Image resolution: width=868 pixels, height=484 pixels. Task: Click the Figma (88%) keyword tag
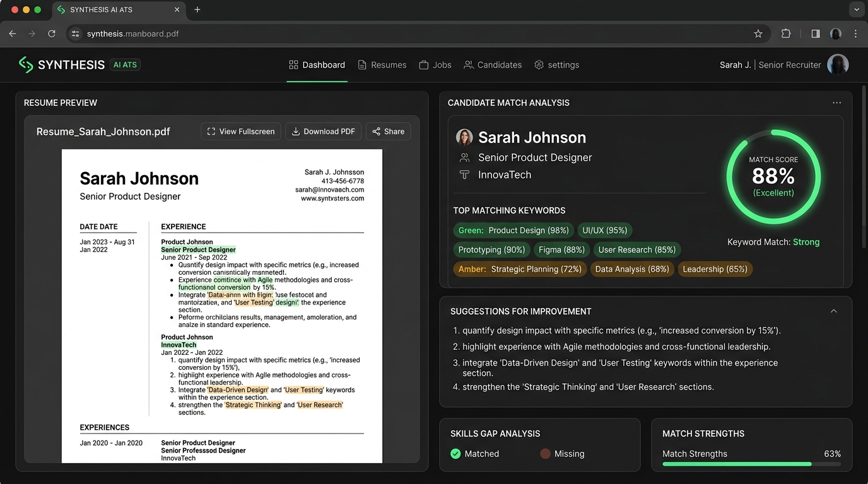coord(561,250)
